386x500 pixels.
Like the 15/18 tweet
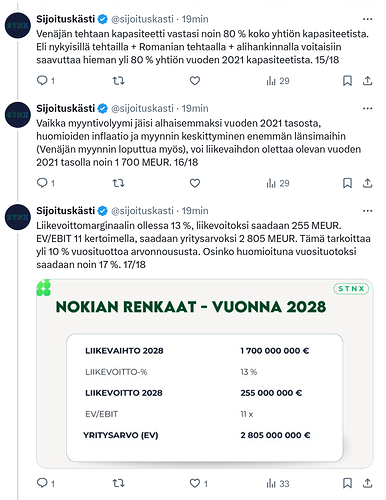pyautogui.click(x=195, y=81)
